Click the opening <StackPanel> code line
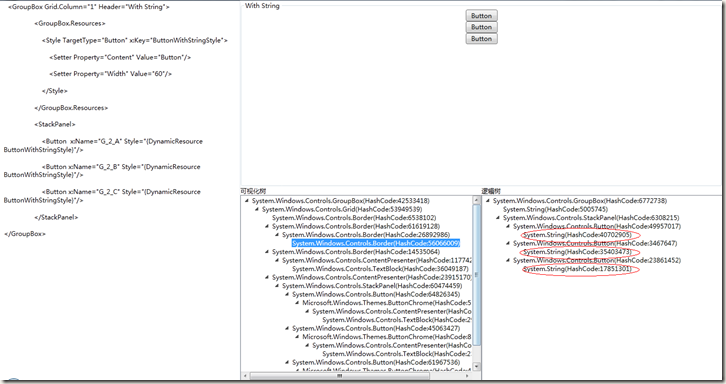The image size is (726, 384). pos(55,124)
